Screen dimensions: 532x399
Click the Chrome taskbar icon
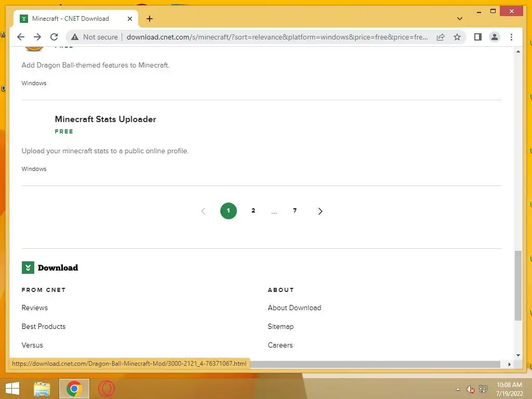pyautogui.click(x=74, y=389)
